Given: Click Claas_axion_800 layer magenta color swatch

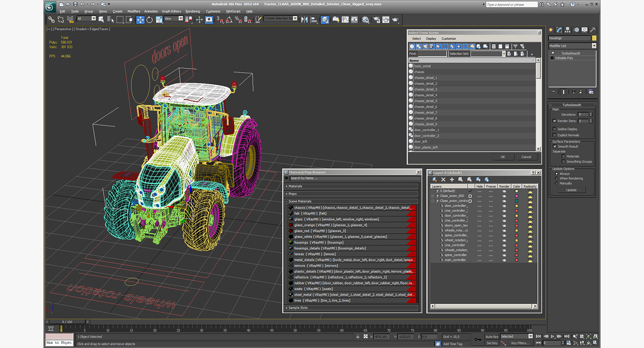Looking at the screenshot, I should click(517, 196).
